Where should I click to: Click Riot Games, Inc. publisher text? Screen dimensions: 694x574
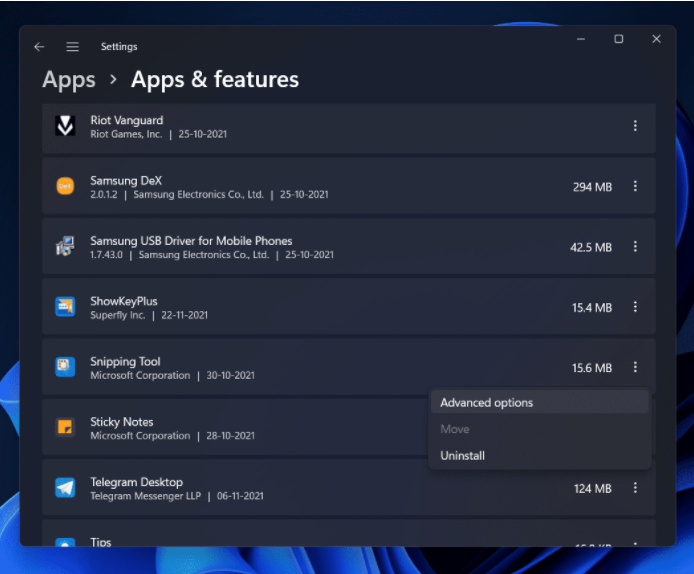click(x=126, y=134)
